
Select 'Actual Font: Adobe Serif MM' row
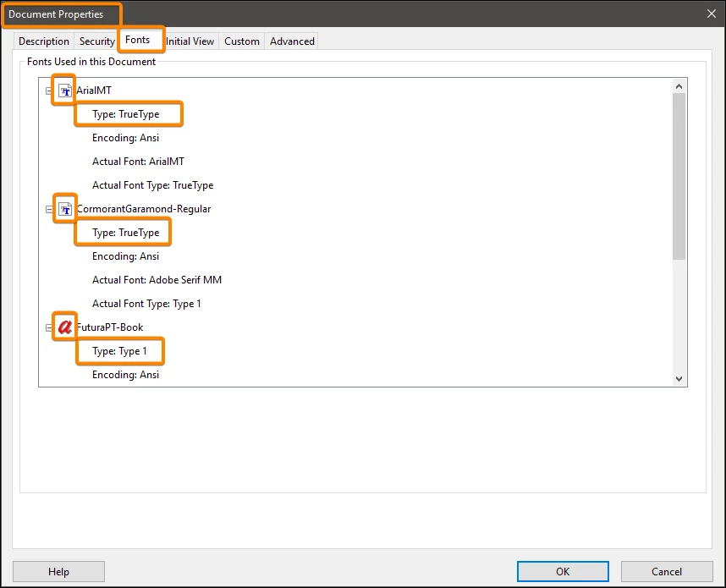(x=157, y=280)
